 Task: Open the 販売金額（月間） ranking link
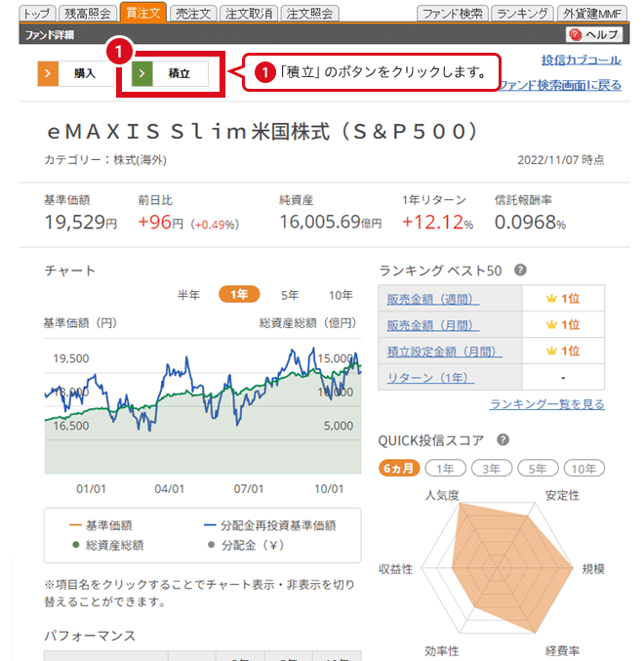[433, 325]
